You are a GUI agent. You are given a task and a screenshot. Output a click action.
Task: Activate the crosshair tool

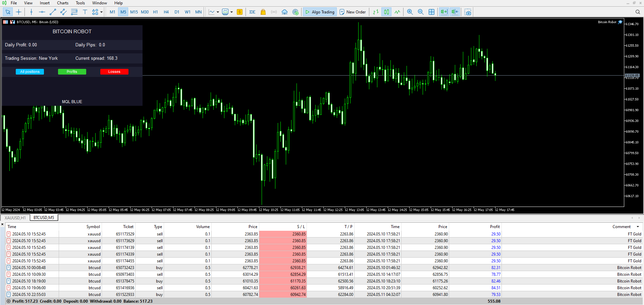(18, 12)
